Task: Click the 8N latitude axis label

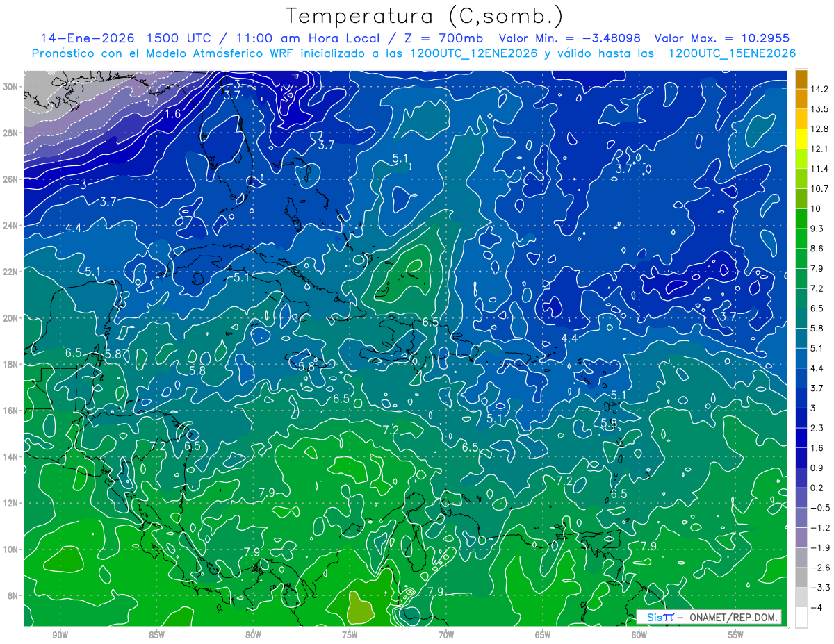Action: coord(14,596)
